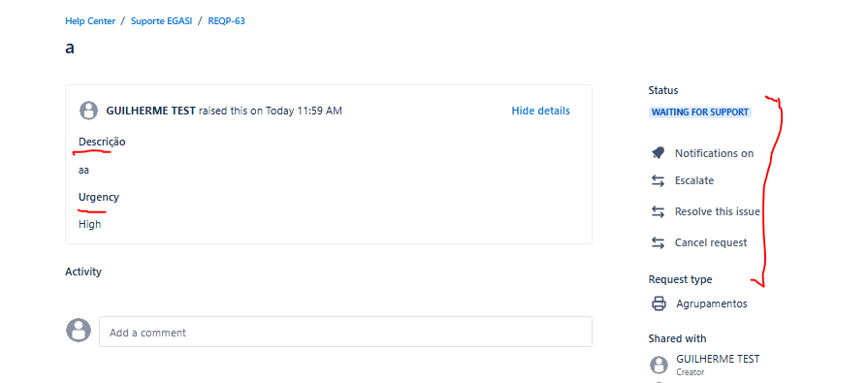Click the Cancel request arrows icon
The image size is (868, 383).
point(658,243)
